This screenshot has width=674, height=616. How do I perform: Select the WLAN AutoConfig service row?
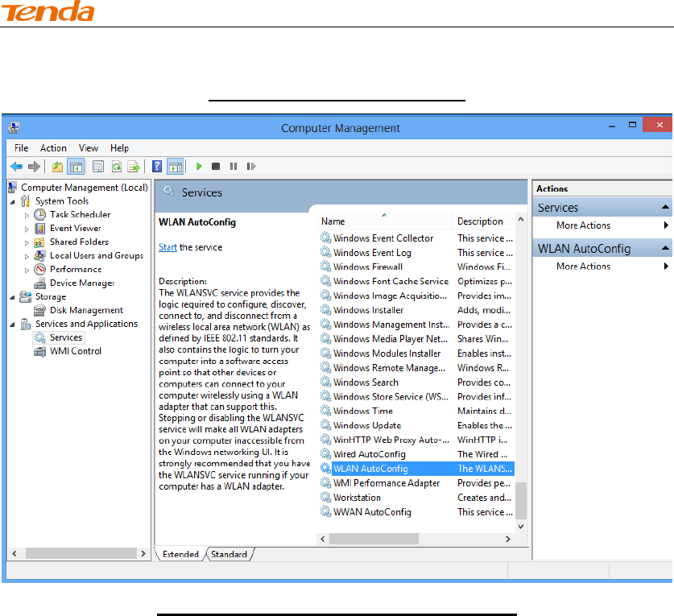tap(416, 469)
